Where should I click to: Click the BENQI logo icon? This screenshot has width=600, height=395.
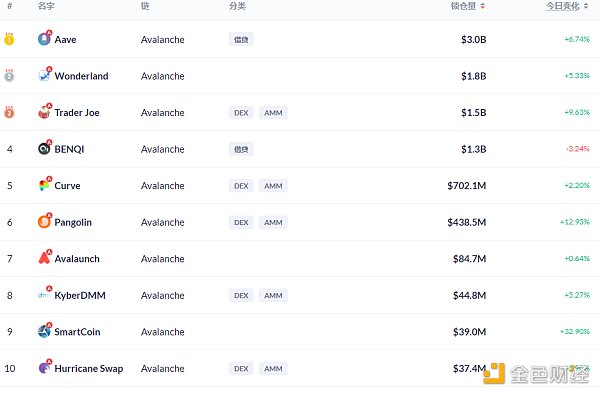(44, 149)
